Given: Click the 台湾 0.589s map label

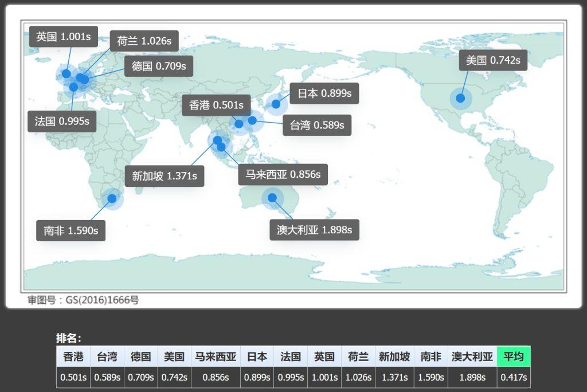Looking at the screenshot, I should (x=316, y=125).
